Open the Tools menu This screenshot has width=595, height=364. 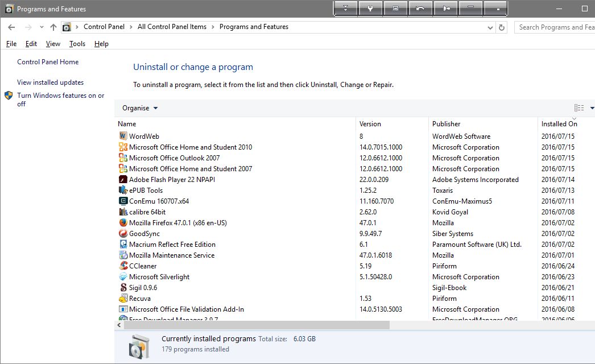pyautogui.click(x=77, y=44)
